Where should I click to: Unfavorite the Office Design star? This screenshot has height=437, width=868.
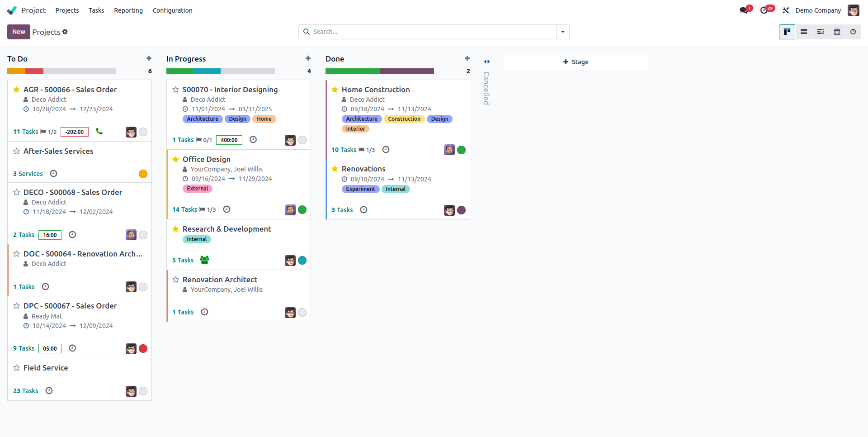point(176,159)
